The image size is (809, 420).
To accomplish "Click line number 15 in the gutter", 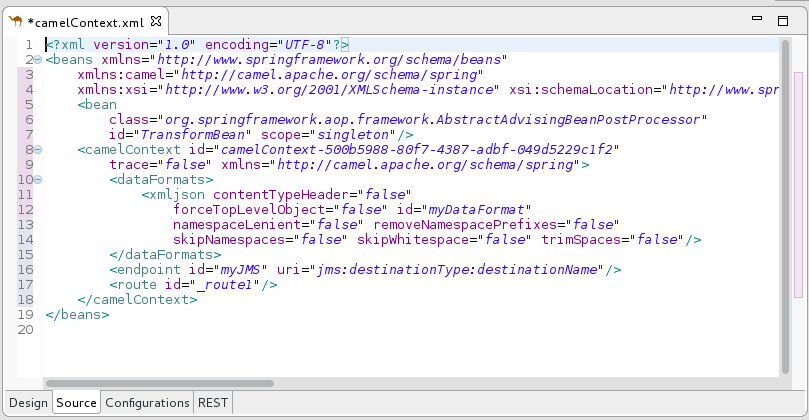I will (x=26, y=254).
